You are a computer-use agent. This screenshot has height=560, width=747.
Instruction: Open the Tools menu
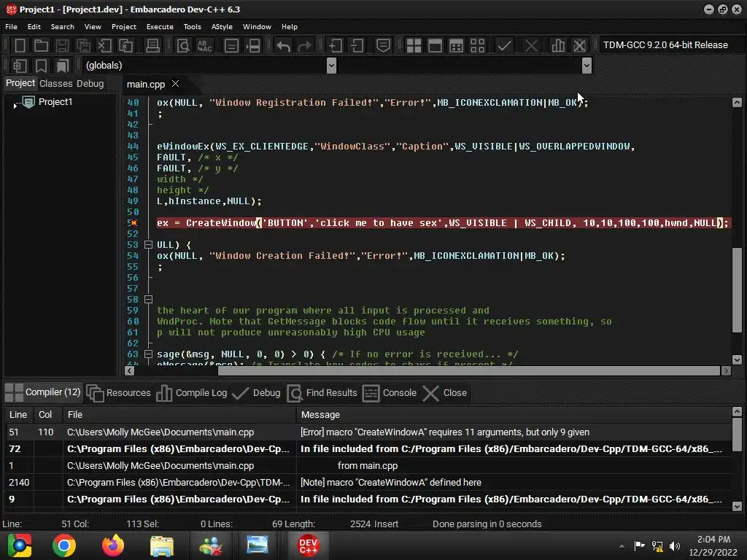[193, 27]
